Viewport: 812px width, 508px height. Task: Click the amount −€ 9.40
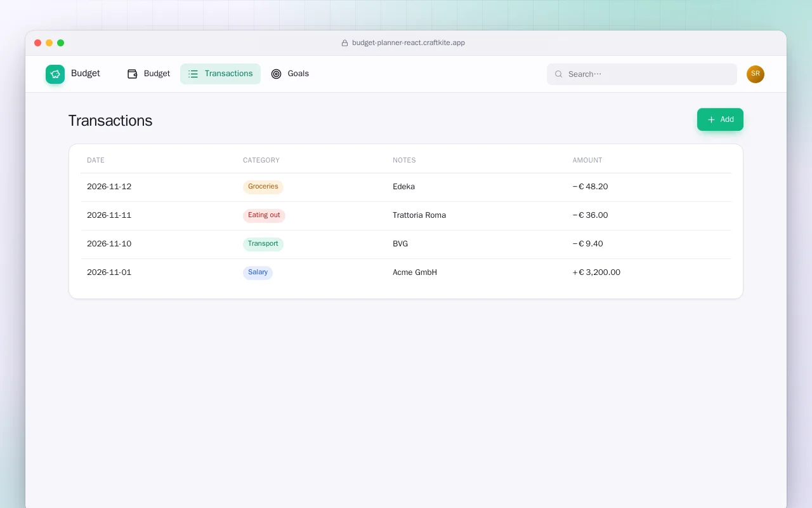(x=587, y=244)
